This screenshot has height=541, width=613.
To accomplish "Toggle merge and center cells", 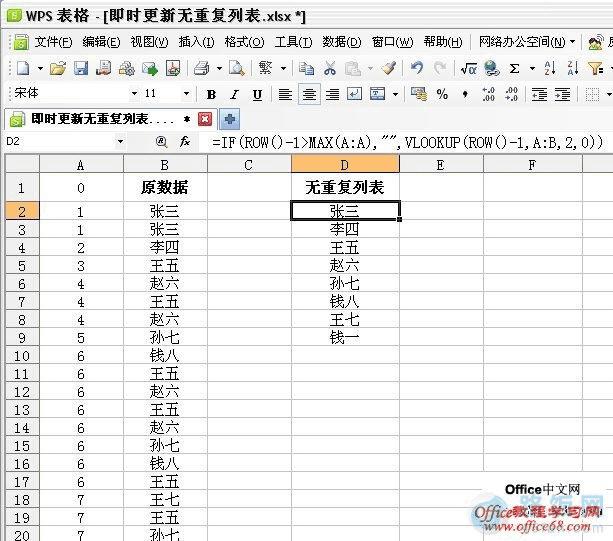I will pyautogui.click(x=378, y=94).
